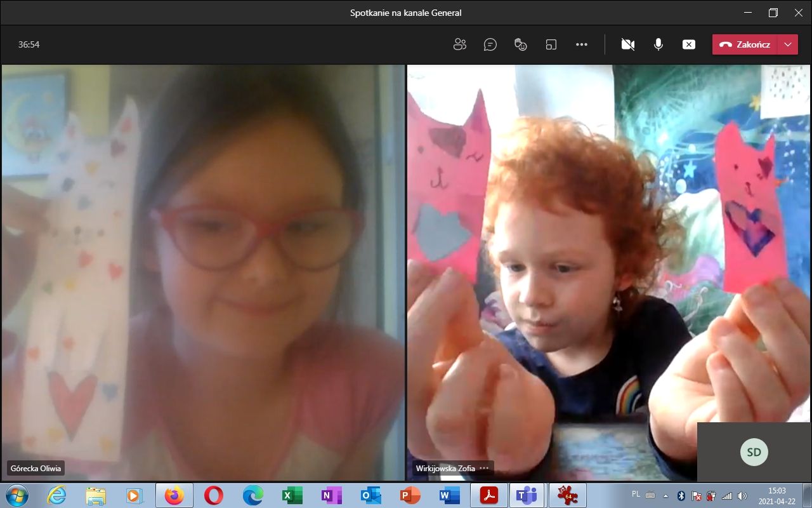Open more options for Wirkijowska Zofia
This screenshot has height=508, width=812.
pos(484,469)
